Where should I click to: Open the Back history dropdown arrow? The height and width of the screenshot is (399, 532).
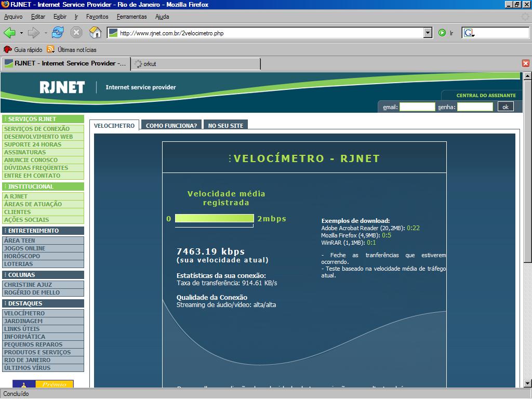tap(21, 33)
